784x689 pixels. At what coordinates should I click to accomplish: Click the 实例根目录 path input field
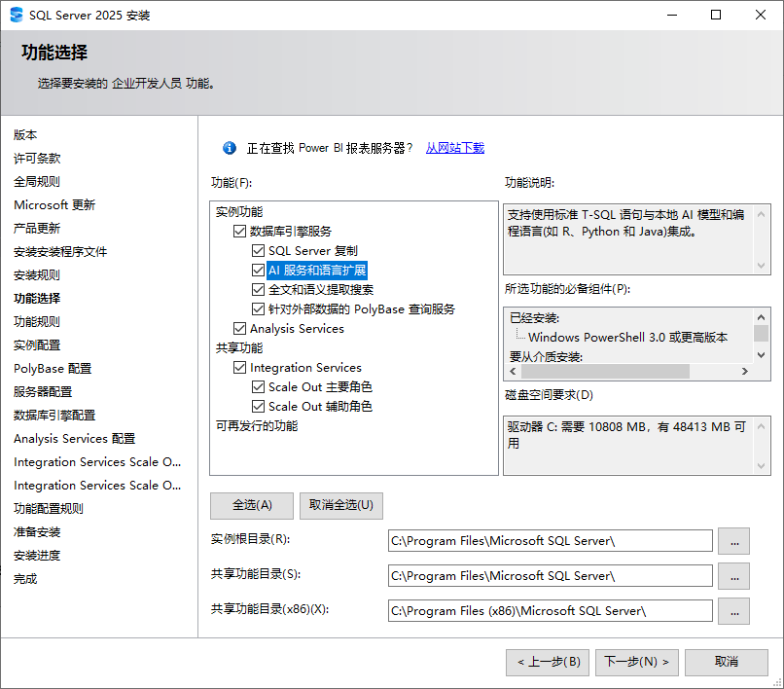(x=550, y=541)
